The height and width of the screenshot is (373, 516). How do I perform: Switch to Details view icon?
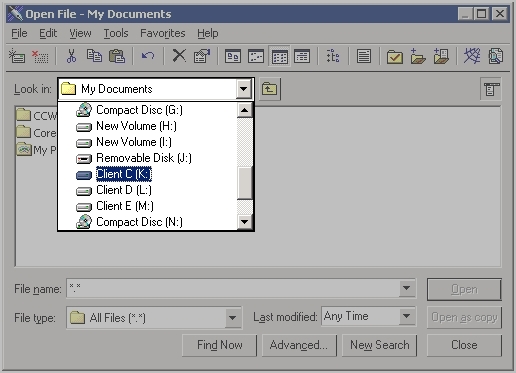coord(302,56)
